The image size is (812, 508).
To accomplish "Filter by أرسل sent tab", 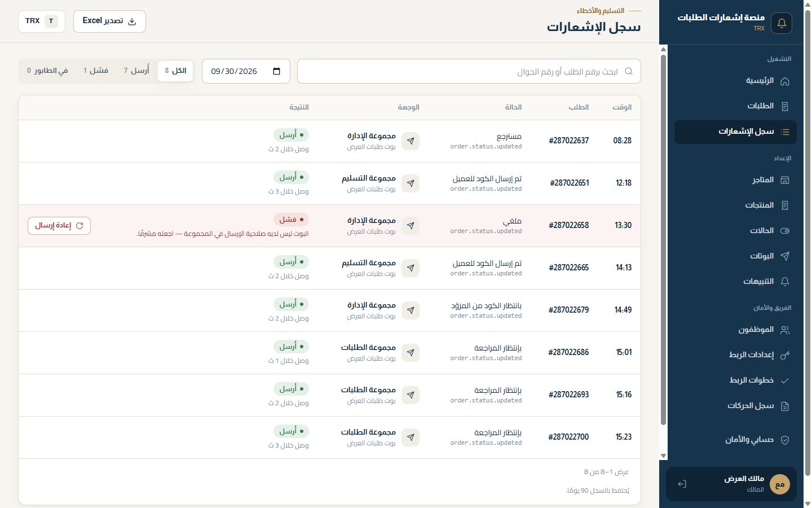I will [136, 71].
